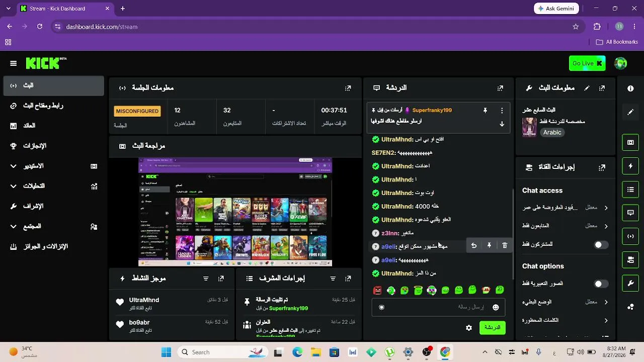This screenshot has width=644, height=362.
Task: Expand the التحليلات sidebar section
Action: pos(53,186)
